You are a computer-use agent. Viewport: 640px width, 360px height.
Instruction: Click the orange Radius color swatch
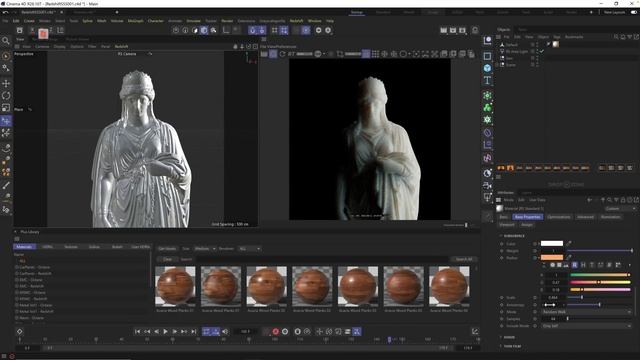pyautogui.click(x=552, y=258)
